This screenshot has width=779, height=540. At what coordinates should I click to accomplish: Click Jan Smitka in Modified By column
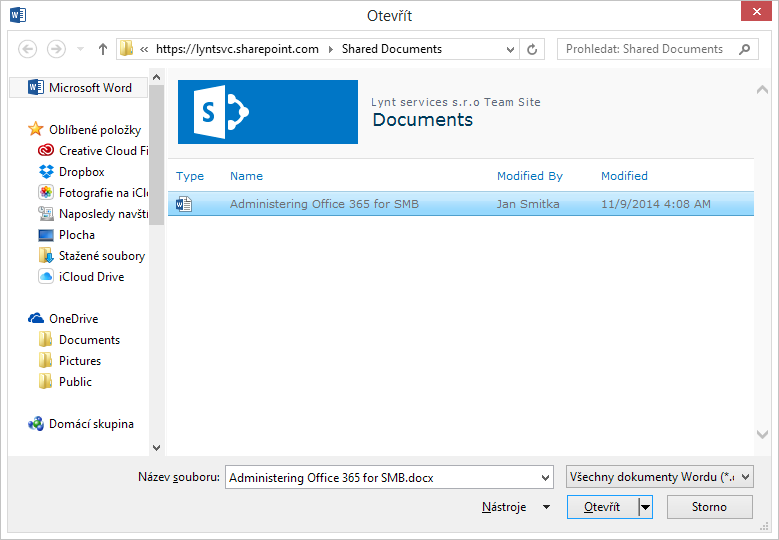point(528,204)
